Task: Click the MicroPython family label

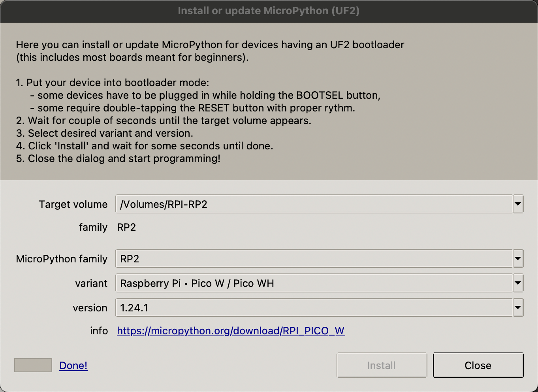Action: pyautogui.click(x=62, y=259)
